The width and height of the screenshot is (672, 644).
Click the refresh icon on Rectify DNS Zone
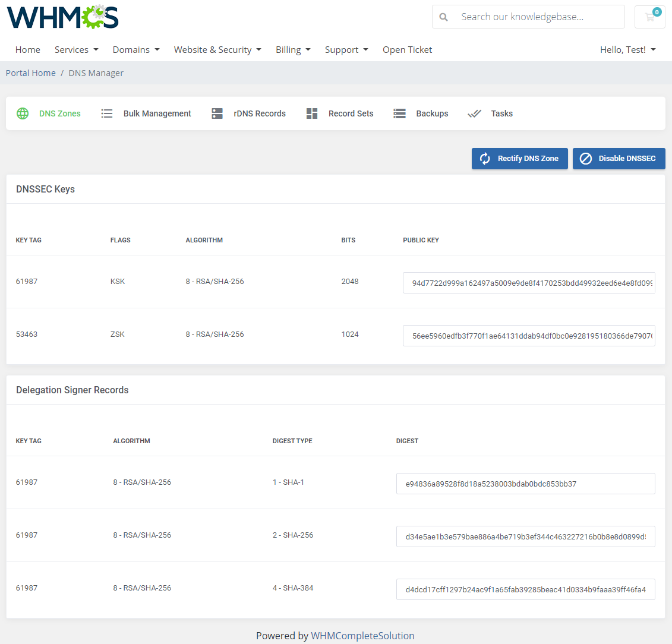pyautogui.click(x=484, y=159)
